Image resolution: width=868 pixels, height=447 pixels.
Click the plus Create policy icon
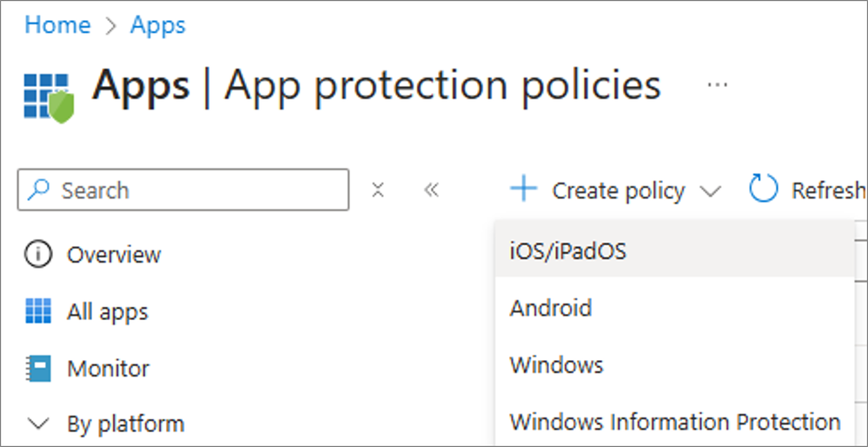[x=523, y=189]
